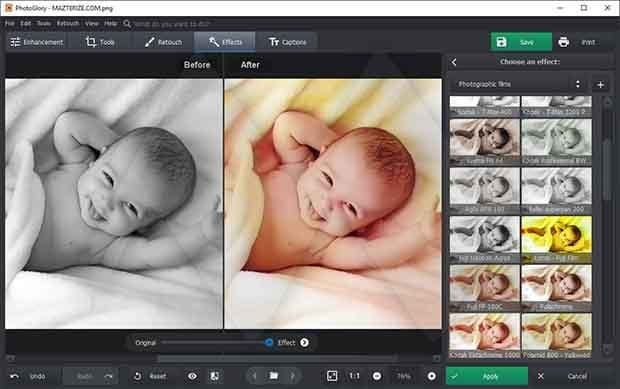The image size is (620, 389).
Task: Click the effects list scroll-up arrow
Action: [x=607, y=101]
